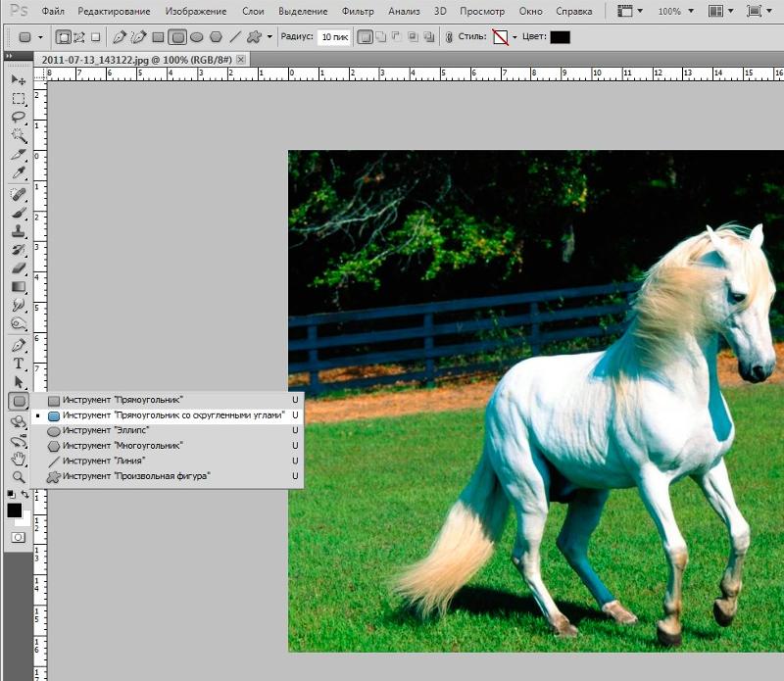The image size is (784, 681).
Task: Click the black Цвет color swatch
Action: (560, 37)
